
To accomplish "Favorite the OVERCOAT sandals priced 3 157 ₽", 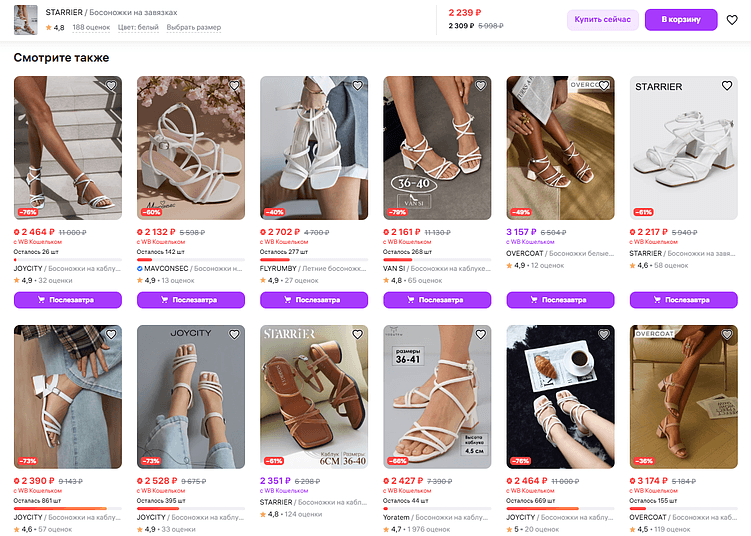I will pos(605,86).
